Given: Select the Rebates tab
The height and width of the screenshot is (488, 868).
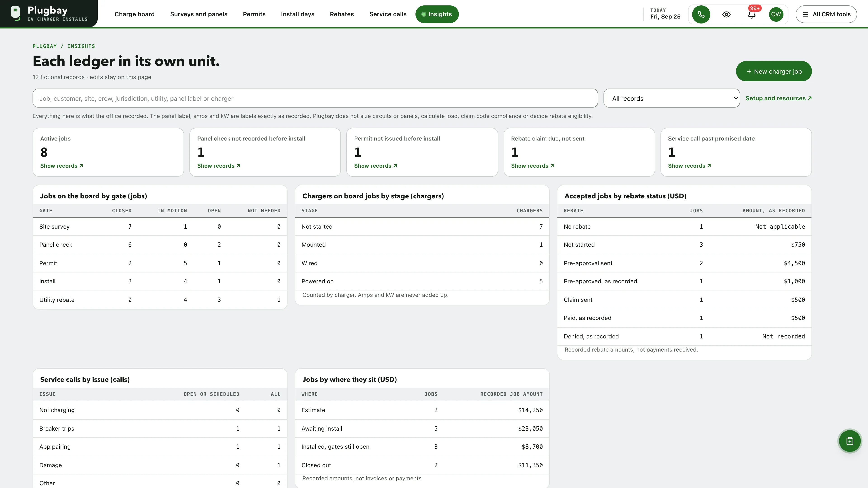Looking at the screenshot, I should [342, 14].
